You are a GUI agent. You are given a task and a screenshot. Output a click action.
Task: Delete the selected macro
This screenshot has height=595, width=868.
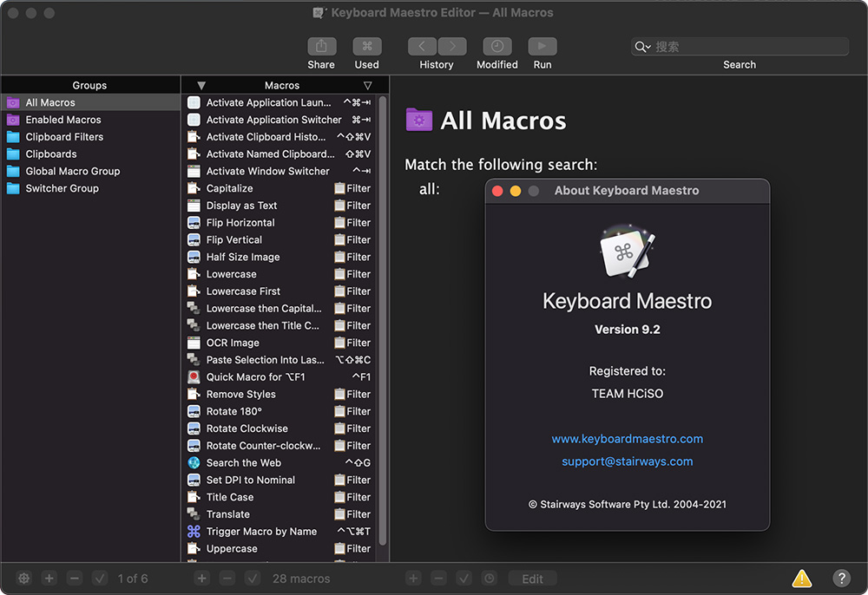227,579
